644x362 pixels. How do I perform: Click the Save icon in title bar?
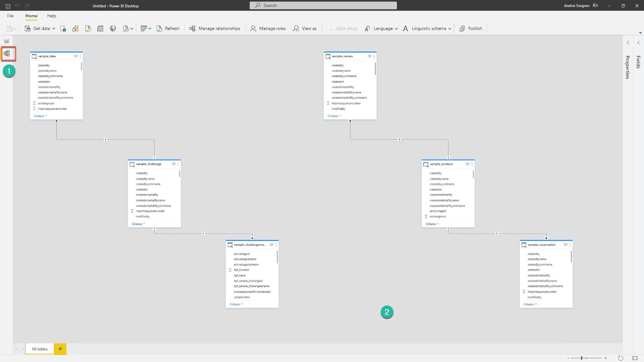8,6
